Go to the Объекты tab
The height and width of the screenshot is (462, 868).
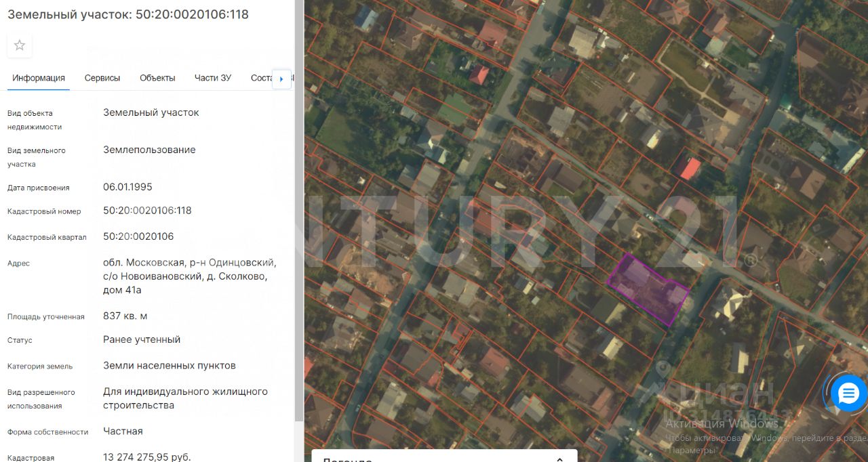(x=157, y=78)
